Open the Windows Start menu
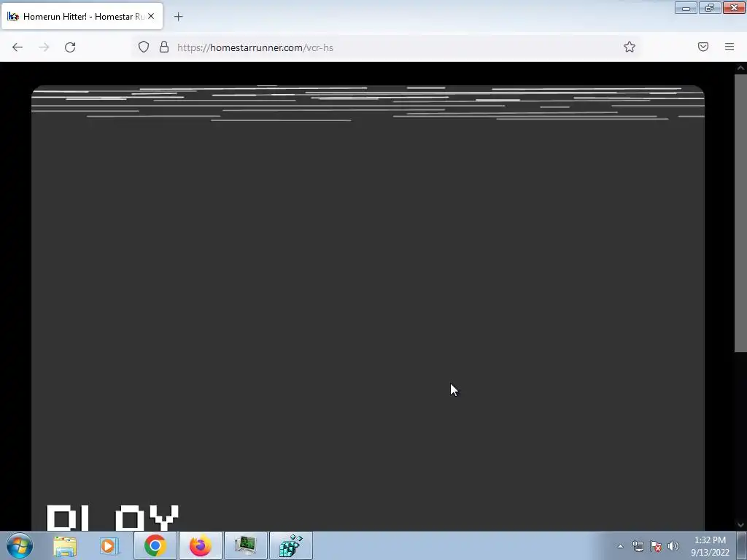This screenshot has height=560, width=747. (x=20, y=545)
